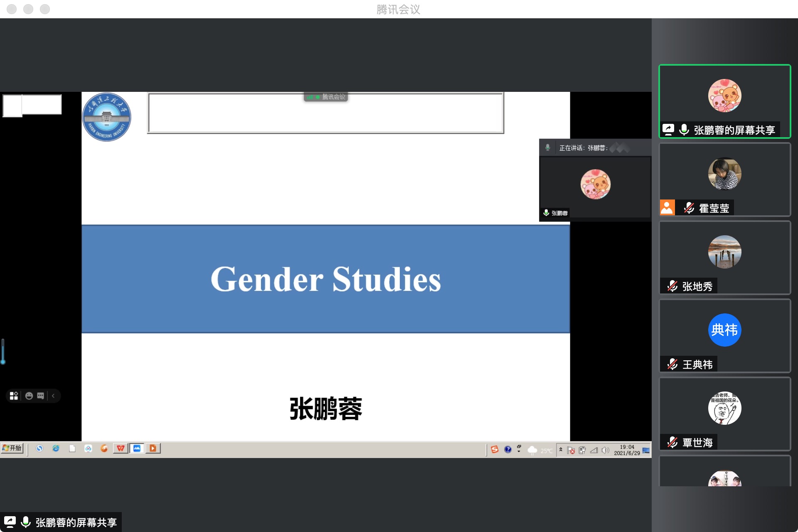The image size is (798, 532).
Task: Click the muted mic next to 王典祎
Action: tap(672, 364)
